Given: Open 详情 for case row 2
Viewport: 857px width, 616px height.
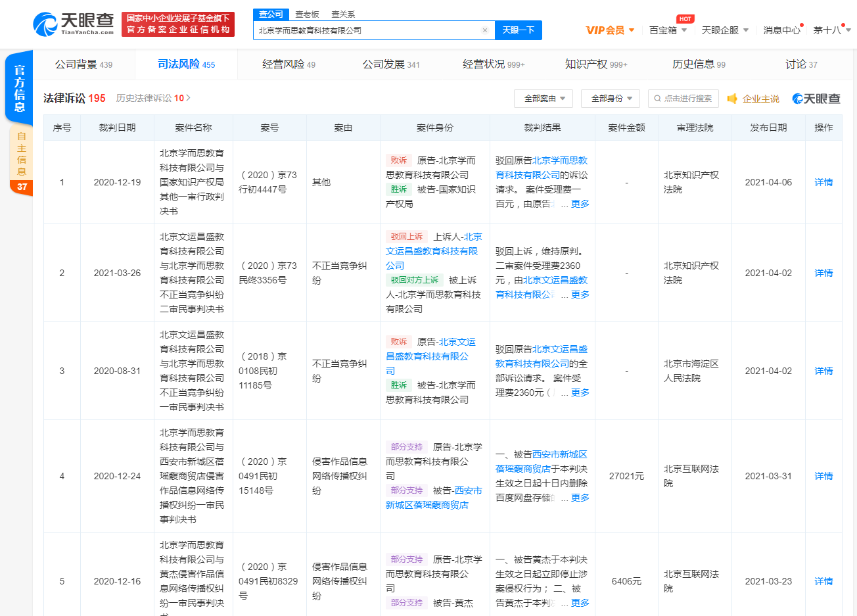Looking at the screenshot, I should point(823,273).
